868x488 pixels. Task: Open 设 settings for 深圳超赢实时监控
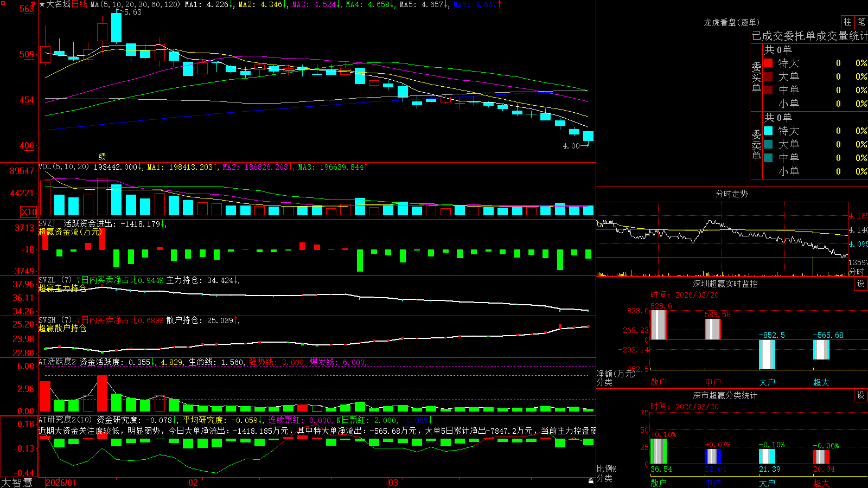861,284
